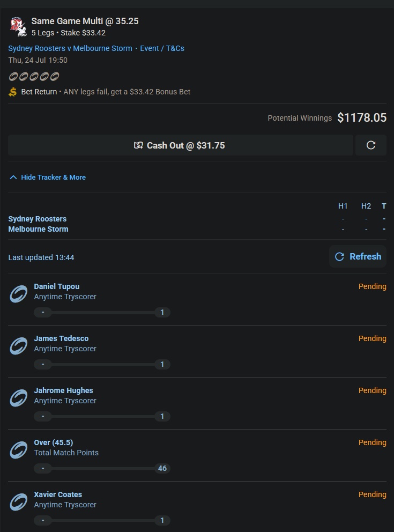Click the football icon next to Over (45.5)

[x=18, y=450]
